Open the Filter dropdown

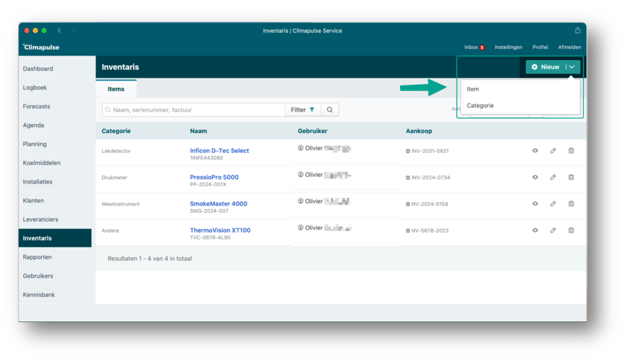pyautogui.click(x=302, y=110)
